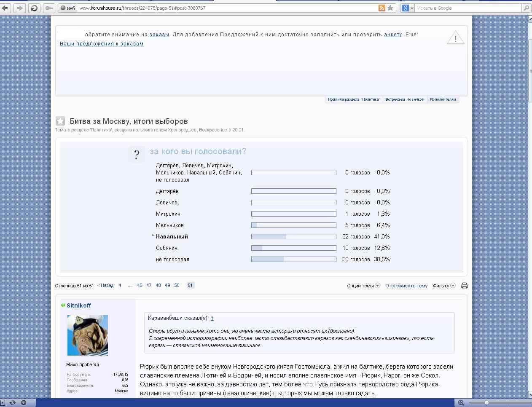Image resolution: width=532 pixels, height=407 pixels.
Task: Click the print icon beside Фильтр
Action: (x=464, y=286)
